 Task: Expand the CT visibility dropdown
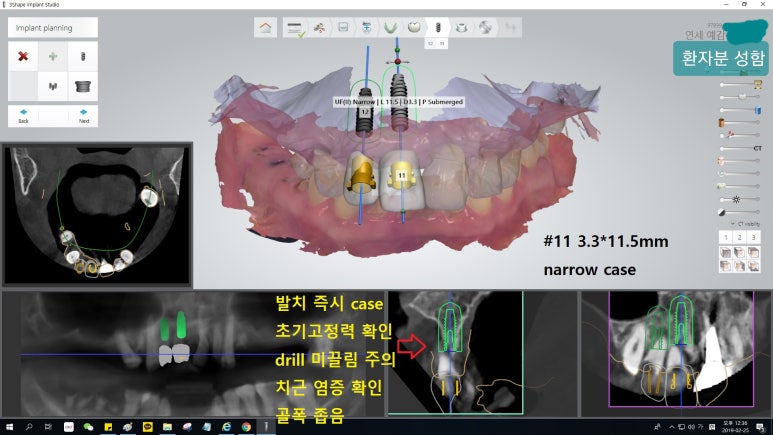coord(745,224)
